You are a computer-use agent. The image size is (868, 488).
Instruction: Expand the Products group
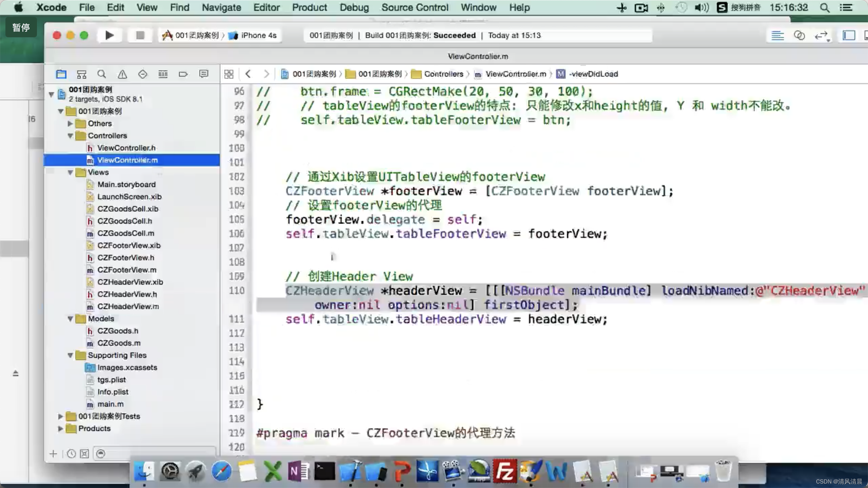pyautogui.click(x=61, y=428)
